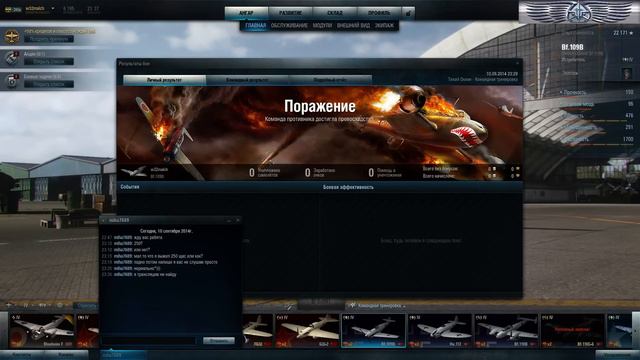Close the battle results window

click(518, 64)
